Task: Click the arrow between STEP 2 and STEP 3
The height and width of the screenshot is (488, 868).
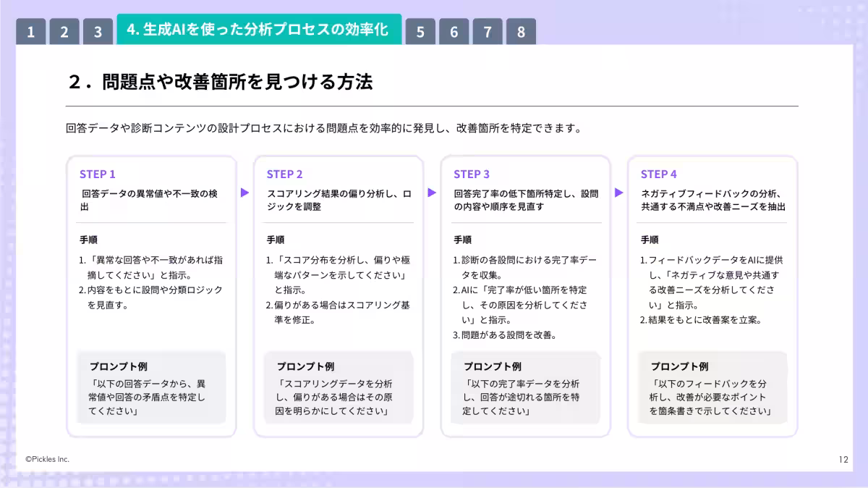Action: tap(431, 193)
